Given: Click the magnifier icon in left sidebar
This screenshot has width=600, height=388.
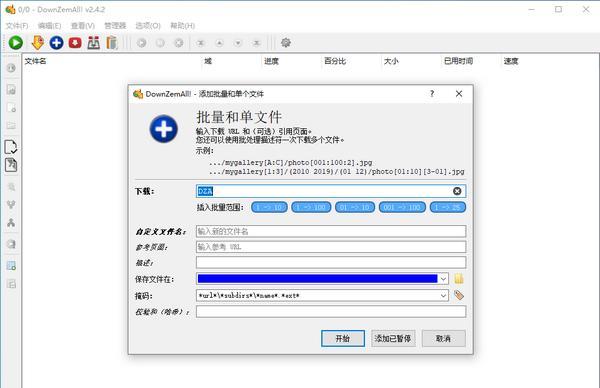Looking at the screenshot, I should point(11,187).
